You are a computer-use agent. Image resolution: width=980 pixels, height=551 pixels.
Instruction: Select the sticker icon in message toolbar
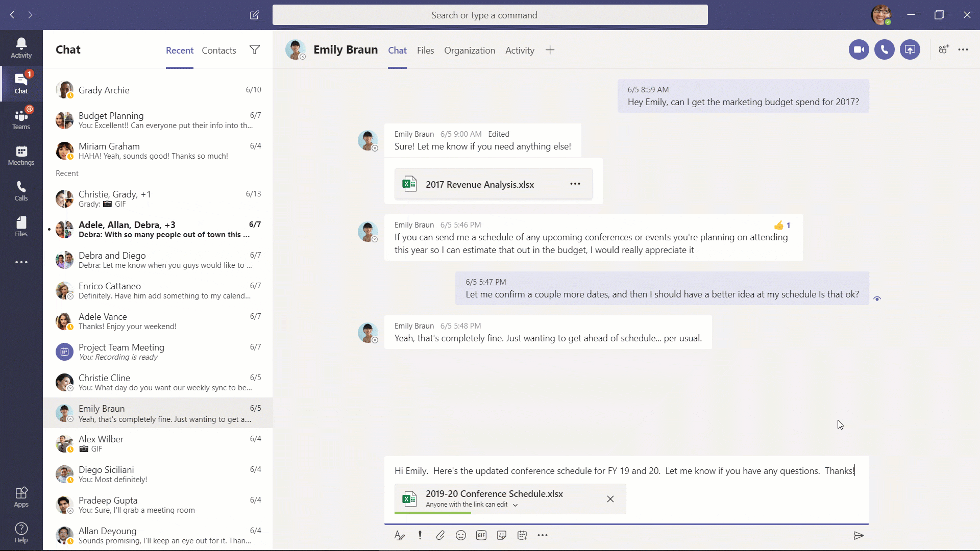click(502, 535)
